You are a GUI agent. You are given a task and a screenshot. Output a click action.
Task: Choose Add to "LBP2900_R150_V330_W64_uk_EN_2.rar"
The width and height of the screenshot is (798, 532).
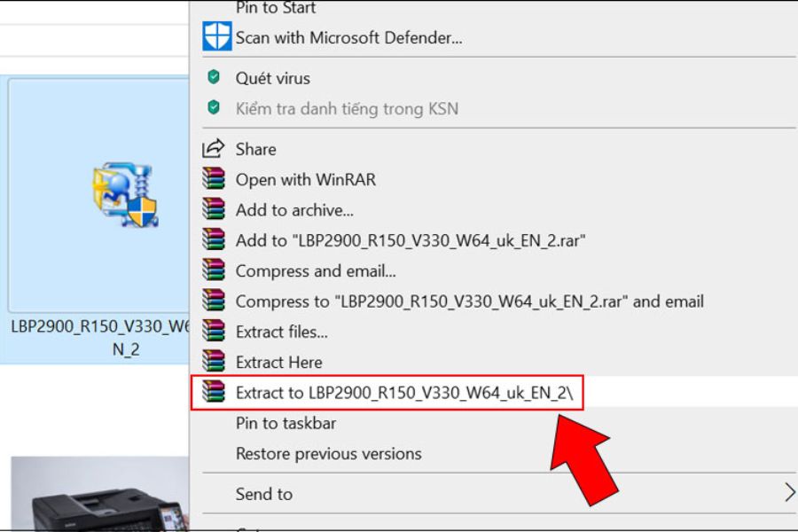pyautogui.click(x=411, y=240)
